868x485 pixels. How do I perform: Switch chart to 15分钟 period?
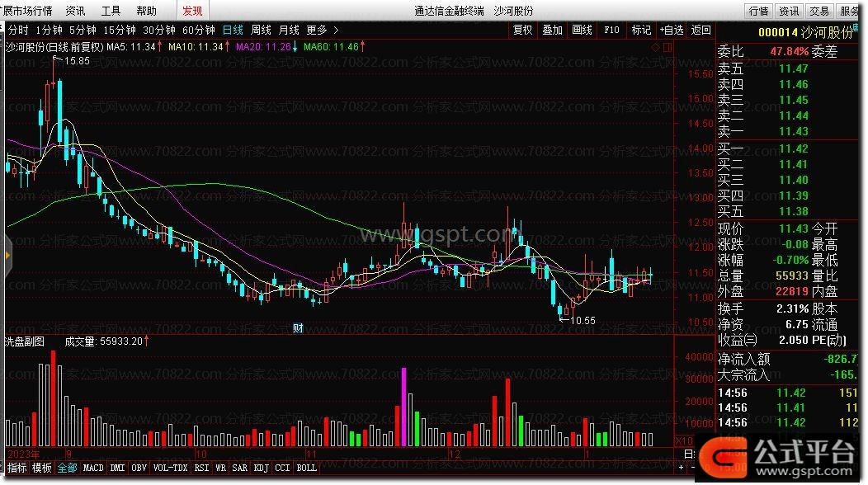click(x=120, y=30)
